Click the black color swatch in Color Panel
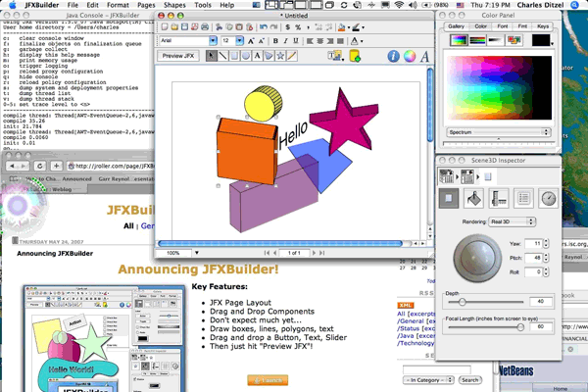This screenshot has height=392, width=588. (x=541, y=40)
